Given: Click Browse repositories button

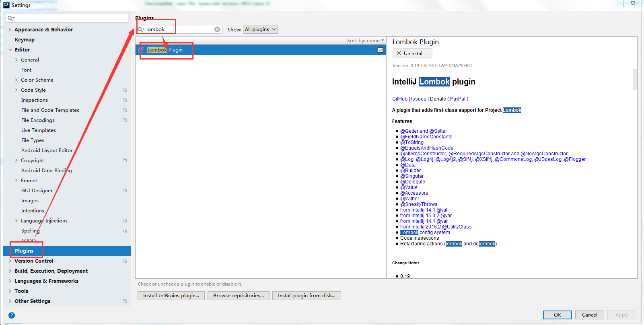Looking at the screenshot, I should [239, 296].
